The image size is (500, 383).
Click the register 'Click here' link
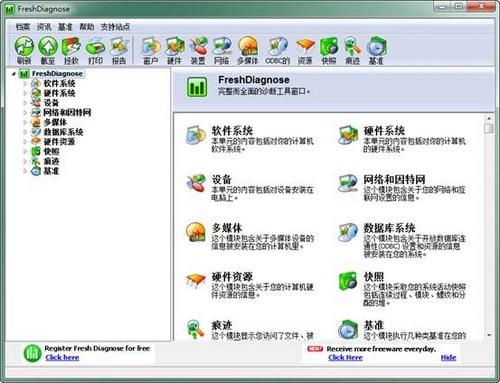[x=62, y=357]
